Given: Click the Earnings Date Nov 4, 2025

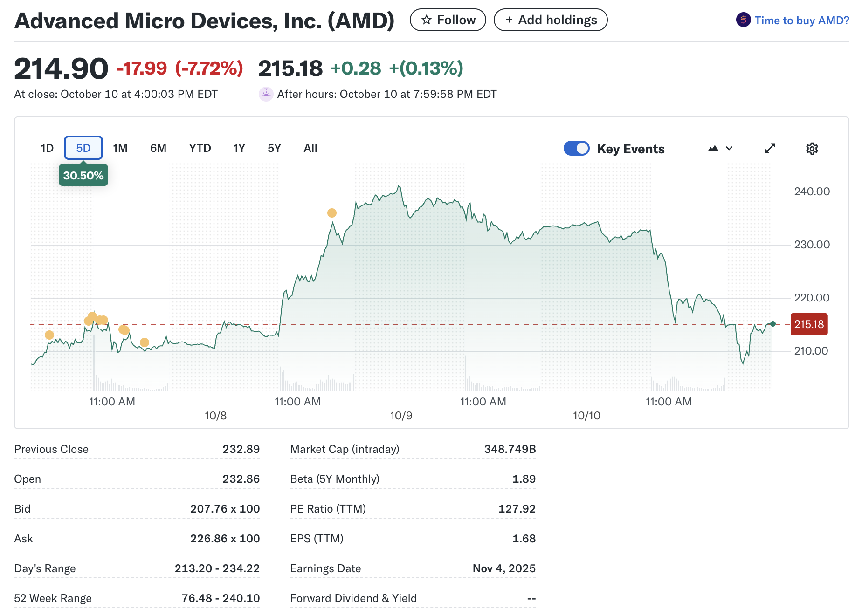Looking at the screenshot, I should (x=504, y=568).
